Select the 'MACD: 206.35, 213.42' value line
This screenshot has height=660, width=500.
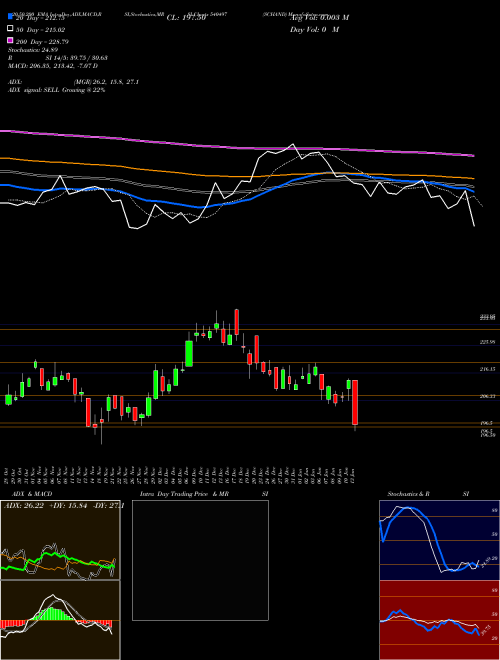tap(53, 66)
